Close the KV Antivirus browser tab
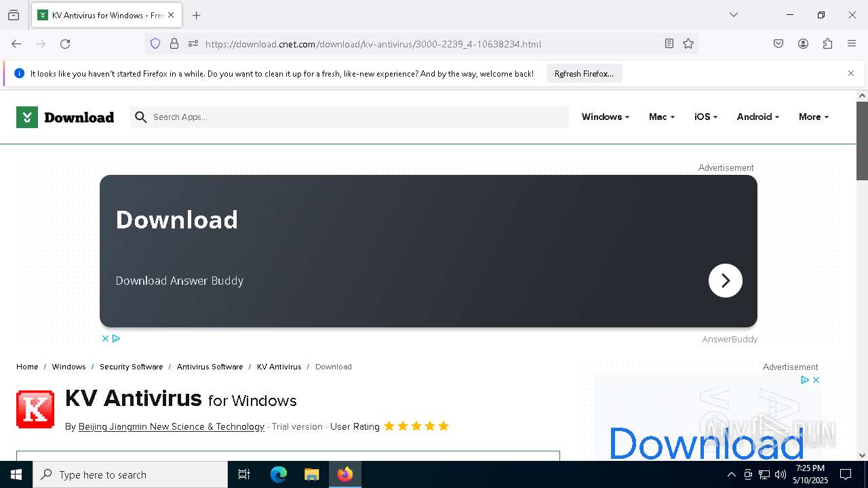The image size is (868, 488). pyautogui.click(x=171, y=15)
